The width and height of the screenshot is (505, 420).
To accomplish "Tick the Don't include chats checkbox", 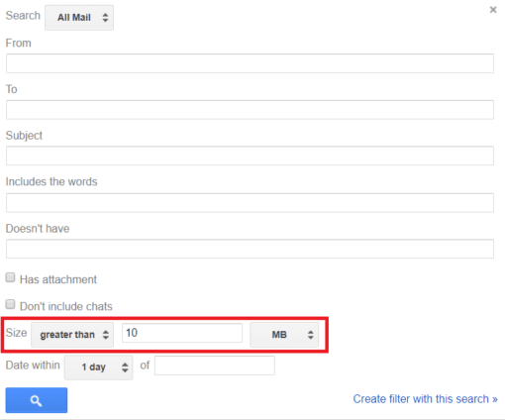I will tap(10, 304).
